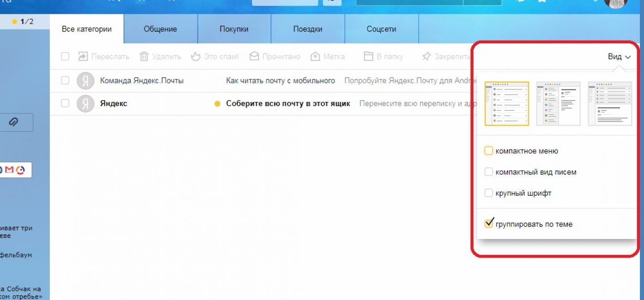
Task: Collapse the Вид dropdown menu
Action: coord(619,57)
